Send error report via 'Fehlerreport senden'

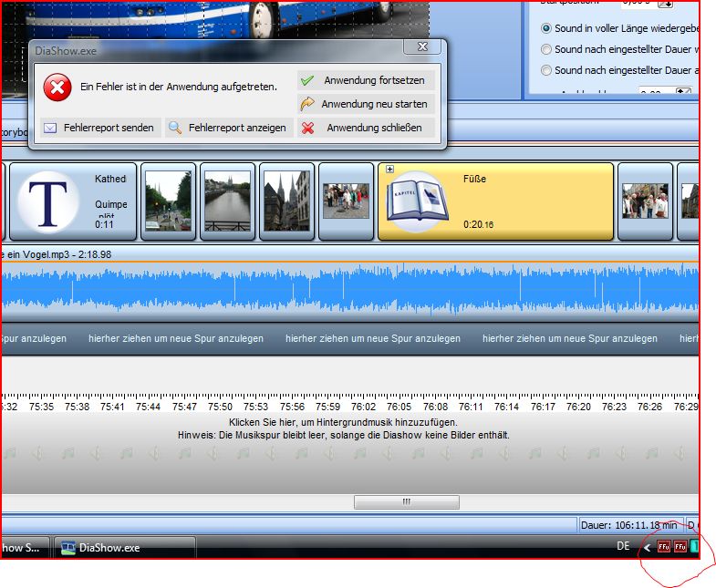(99, 128)
